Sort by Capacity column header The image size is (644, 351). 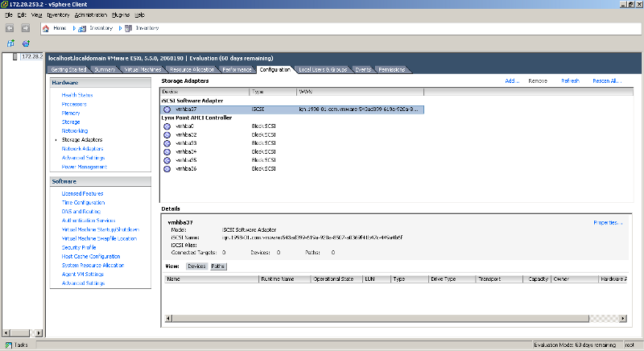tap(537, 279)
